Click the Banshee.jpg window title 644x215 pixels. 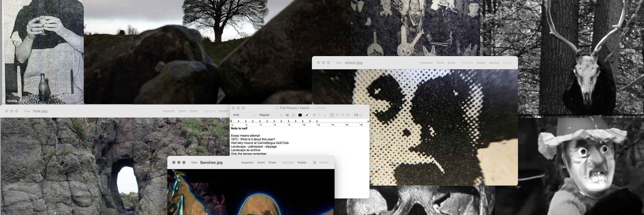pos(211,163)
